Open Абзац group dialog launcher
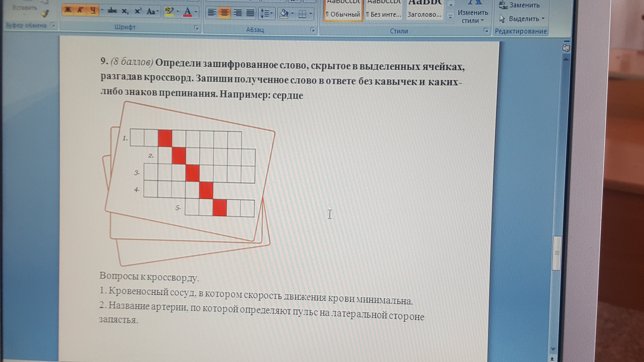Viewport: 644px width, 362px height. pos(312,30)
